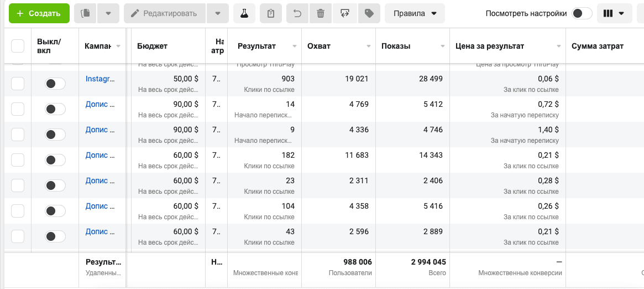Select the checkbox in the row with 182 results

(x=18, y=161)
